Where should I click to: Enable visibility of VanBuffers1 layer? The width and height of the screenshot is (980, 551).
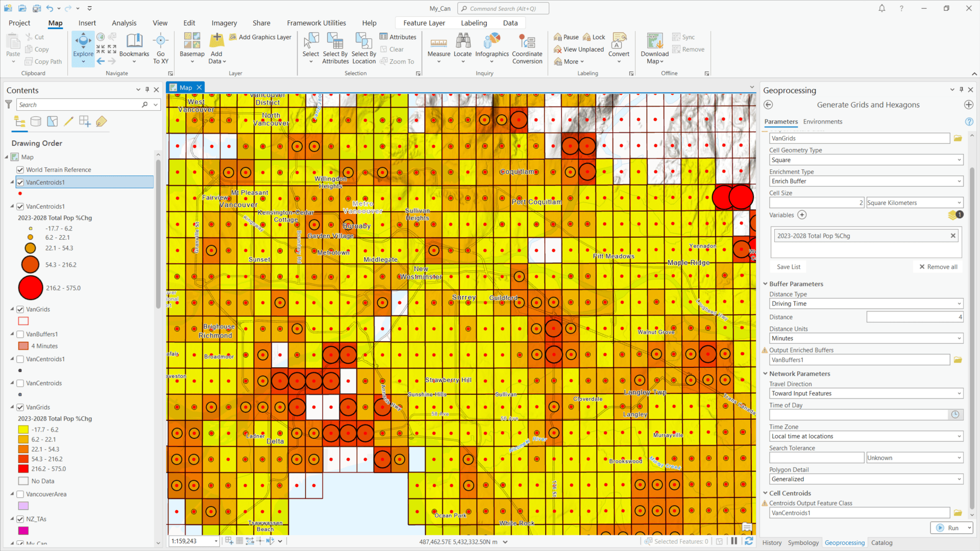(20, 334)
